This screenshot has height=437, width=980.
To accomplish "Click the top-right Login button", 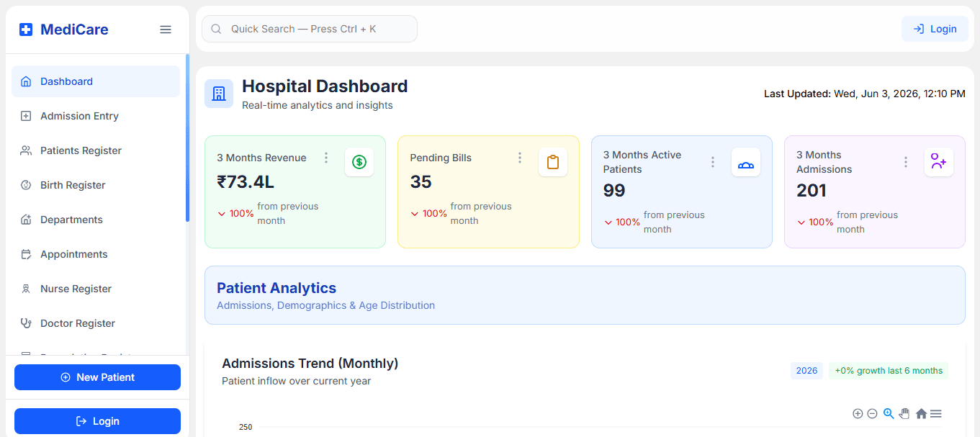I will point(935,29).
